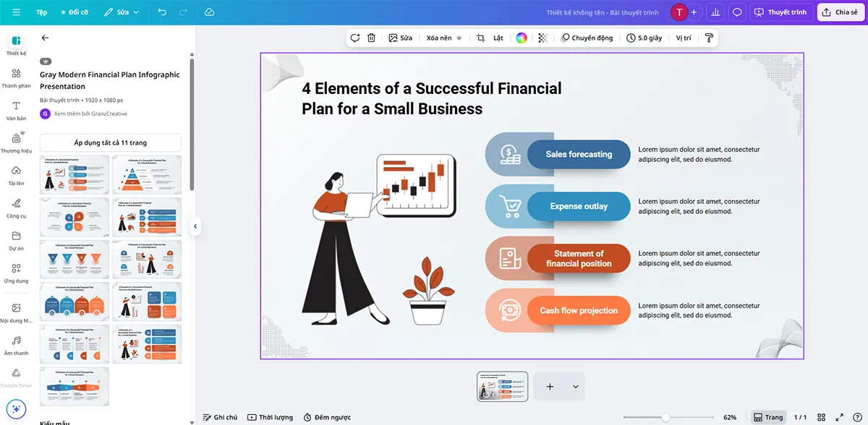868x425 pixels.
Task: Check cloud save status icon
Action: coord(209,12)
